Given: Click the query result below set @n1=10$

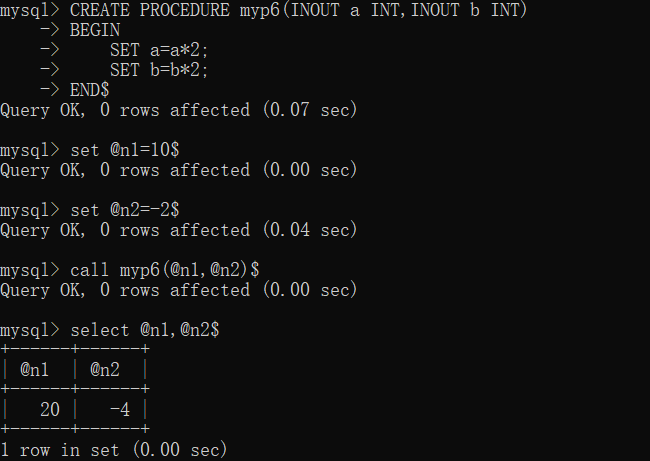Looking at the screenshot, I should point(179,170).
